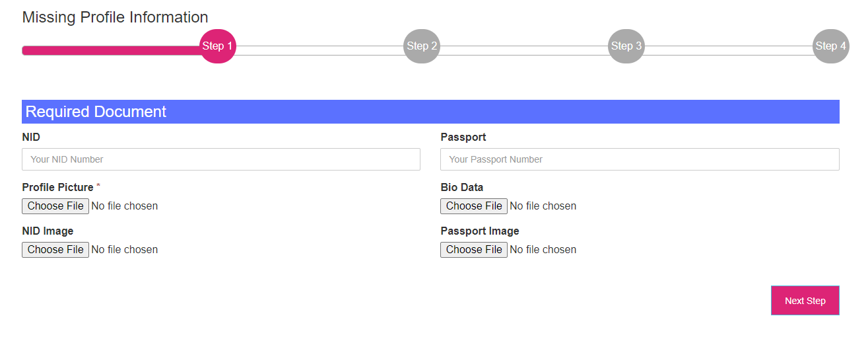The height and width of the screenshot is (349, 868).
Task: Upload a file for Passport Image
Action: [x=474, y=250]
